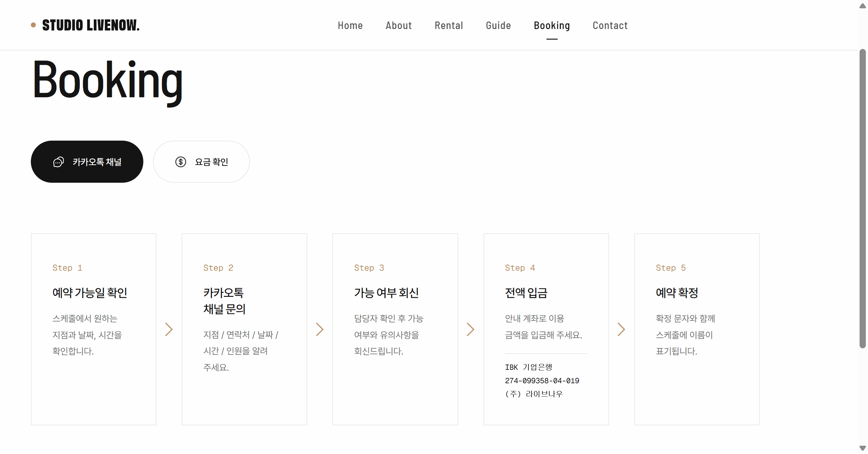Click the vertical scrollbar thumb

pos(862,199)
